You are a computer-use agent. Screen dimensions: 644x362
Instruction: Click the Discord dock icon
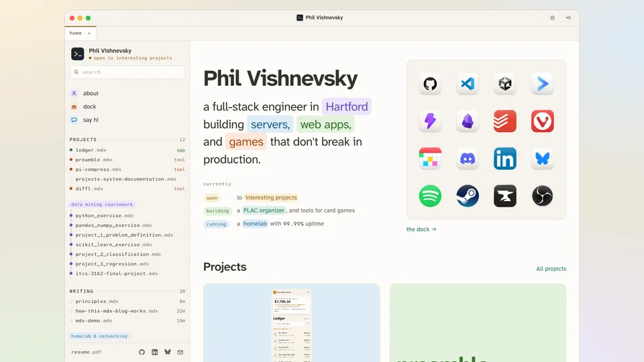(468, 158)
